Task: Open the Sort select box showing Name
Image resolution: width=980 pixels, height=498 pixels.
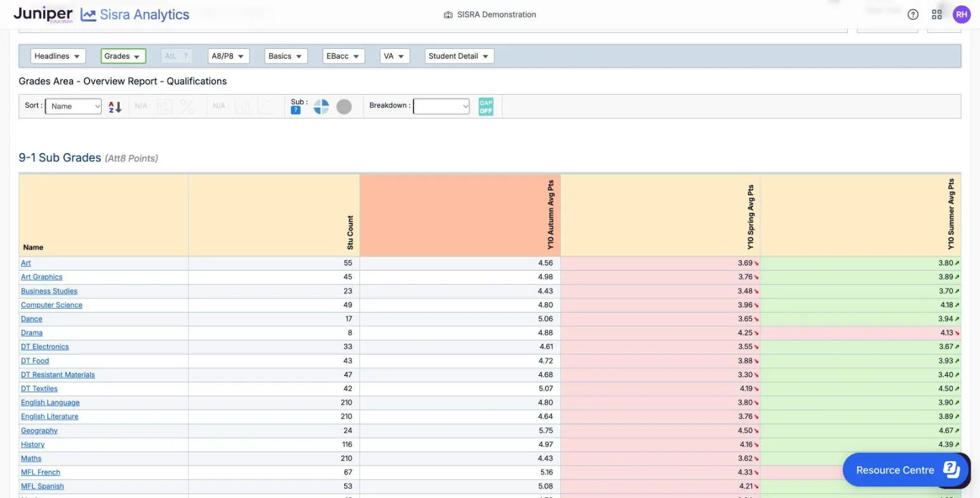Action: point(73,106)
